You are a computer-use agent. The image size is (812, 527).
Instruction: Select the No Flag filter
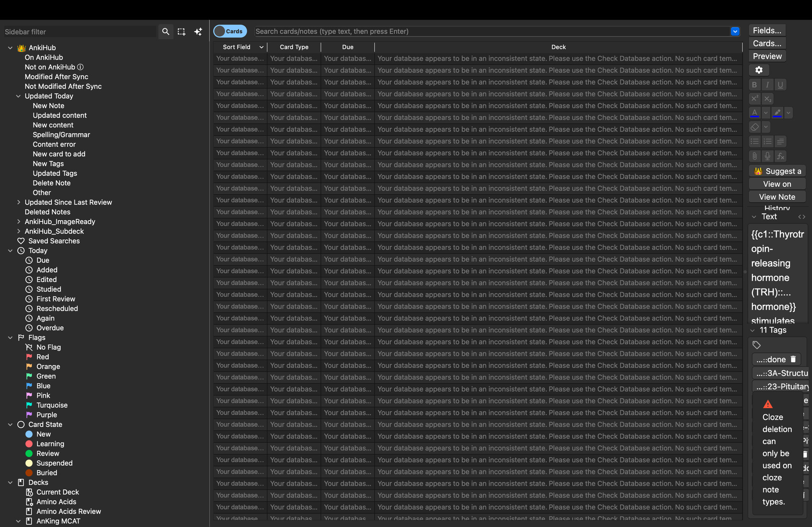pyautogui.click(x=48, y=347)
